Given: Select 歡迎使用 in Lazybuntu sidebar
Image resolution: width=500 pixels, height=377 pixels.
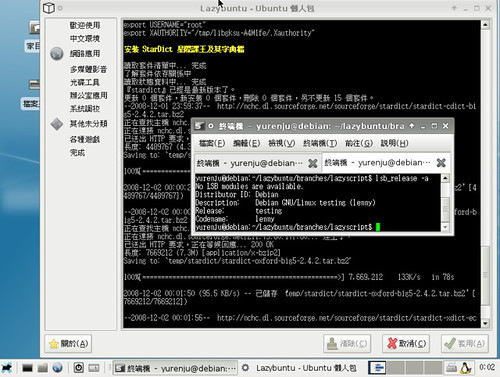Looking at the screenshot, I should (85, 25).
